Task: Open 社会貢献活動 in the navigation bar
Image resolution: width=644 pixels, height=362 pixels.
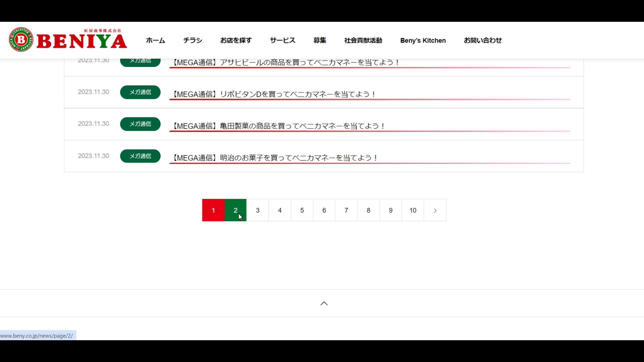Action: [363, 41]
